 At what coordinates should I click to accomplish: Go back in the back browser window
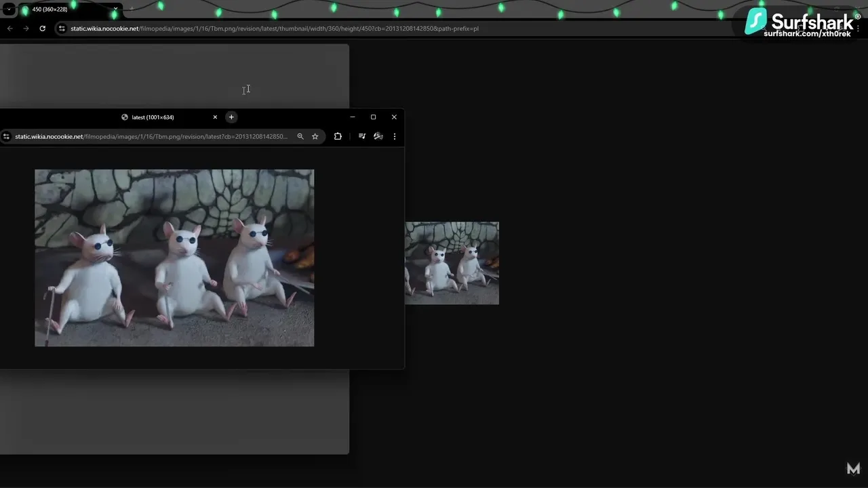pos(9,28)
